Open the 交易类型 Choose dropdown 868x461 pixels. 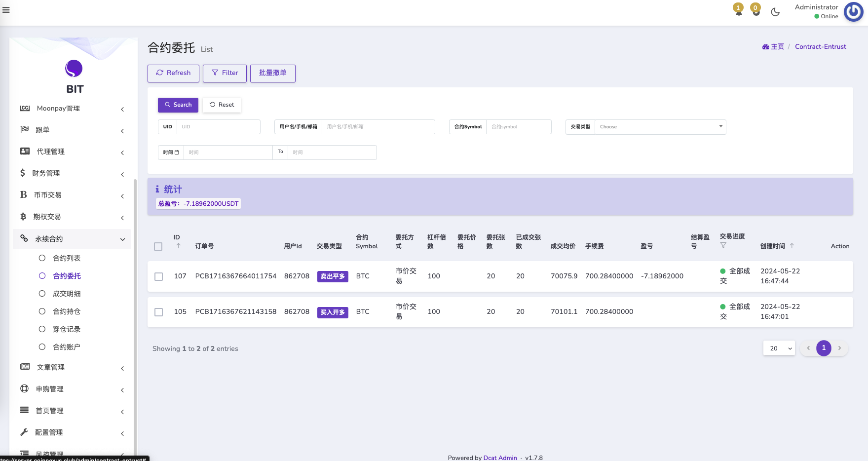pos(660,127)
